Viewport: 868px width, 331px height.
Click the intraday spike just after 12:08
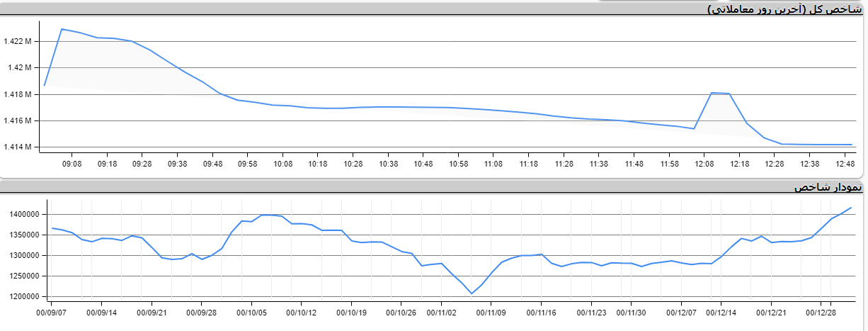click(712, 93)
